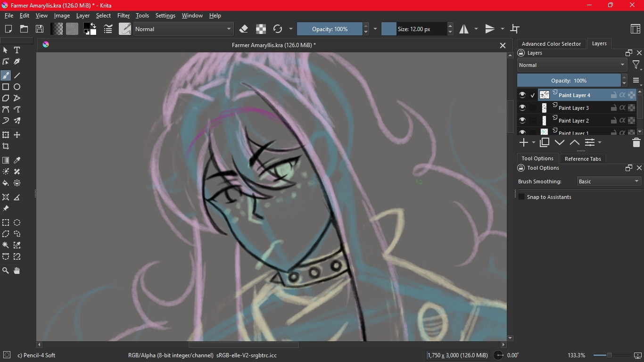Viewport: 644px width, 362px height.
Task: Select the Measure tool
Action: point(17,197)
